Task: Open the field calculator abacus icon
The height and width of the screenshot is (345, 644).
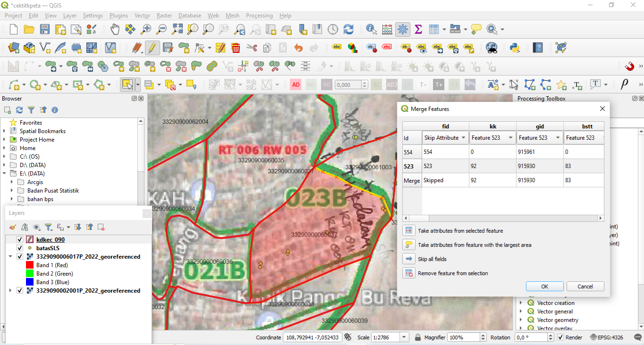Action: (x=387, y=29)
